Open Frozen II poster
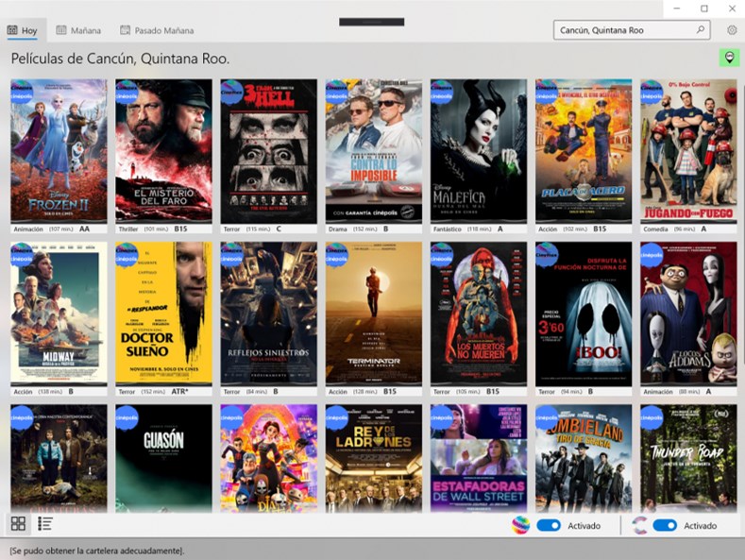The image size is (745, 560). 59,151
